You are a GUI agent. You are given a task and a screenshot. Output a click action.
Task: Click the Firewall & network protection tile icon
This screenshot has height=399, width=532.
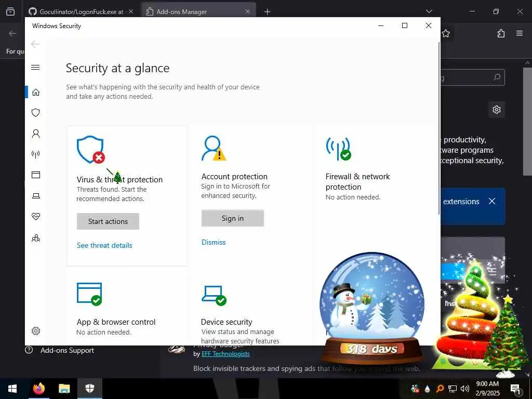pos(338,149)
